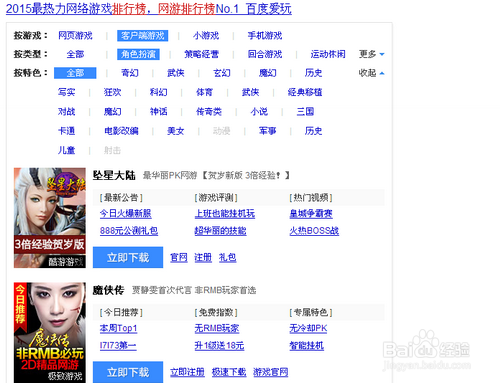
Task: Open the 火热BOSS战 video link
Action: click(x=314, y=231)
